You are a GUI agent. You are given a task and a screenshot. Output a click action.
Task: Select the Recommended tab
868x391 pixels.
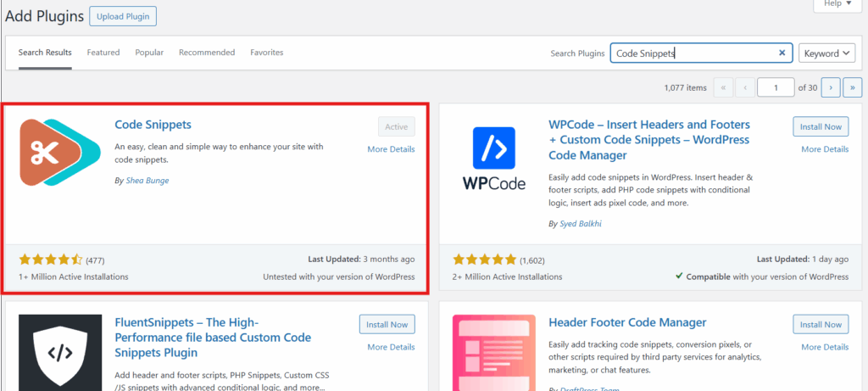pos(207,53)
